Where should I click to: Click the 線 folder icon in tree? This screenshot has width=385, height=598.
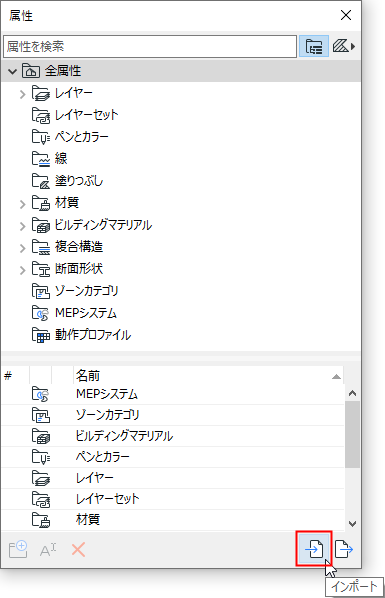[x=41, y=159]
